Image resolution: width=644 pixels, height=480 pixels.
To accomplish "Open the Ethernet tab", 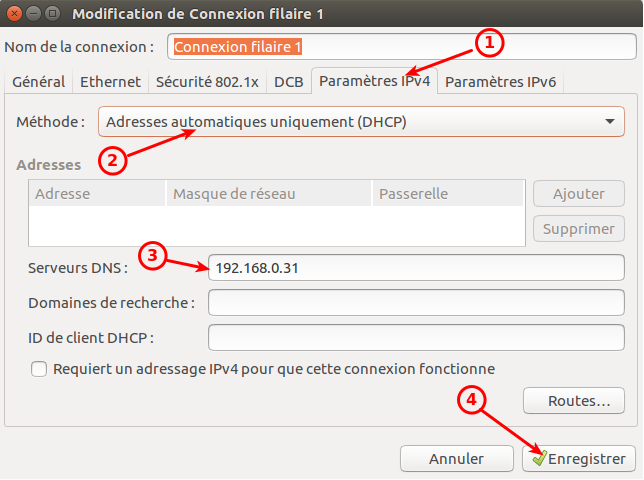I will tap(110, 82).
